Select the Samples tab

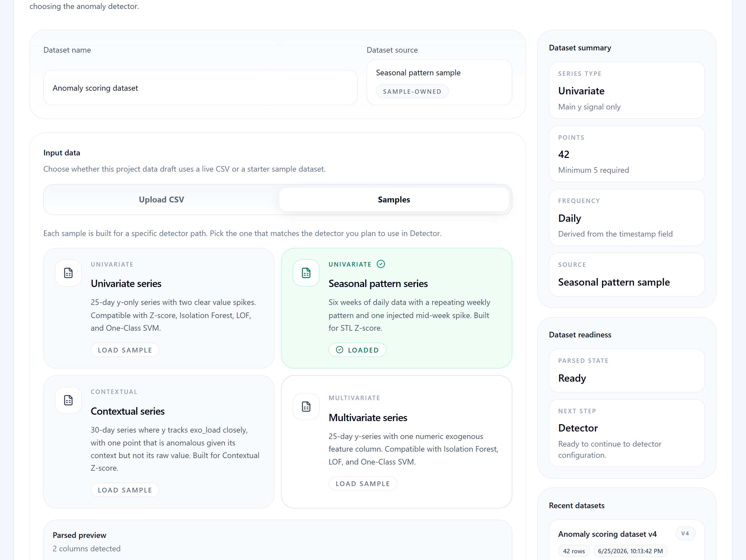[394, 200]
